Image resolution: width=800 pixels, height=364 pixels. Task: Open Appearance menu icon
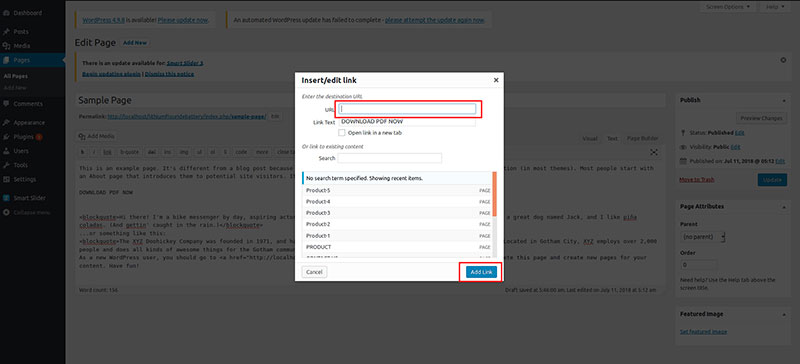click(x=6, y=123)
